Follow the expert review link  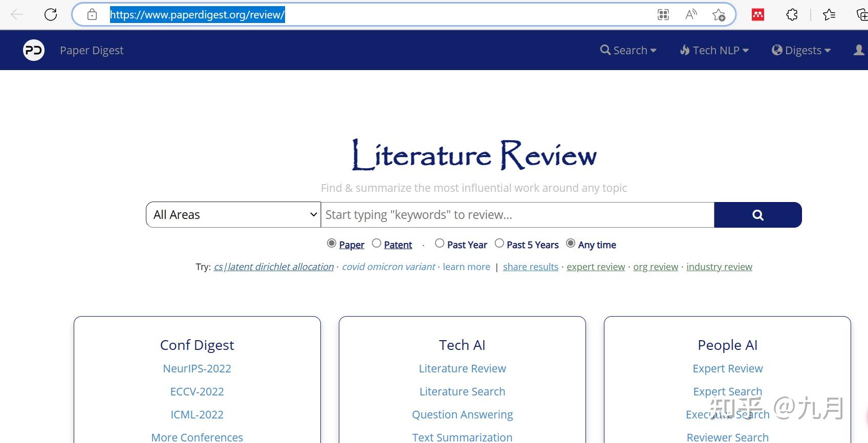596,267
